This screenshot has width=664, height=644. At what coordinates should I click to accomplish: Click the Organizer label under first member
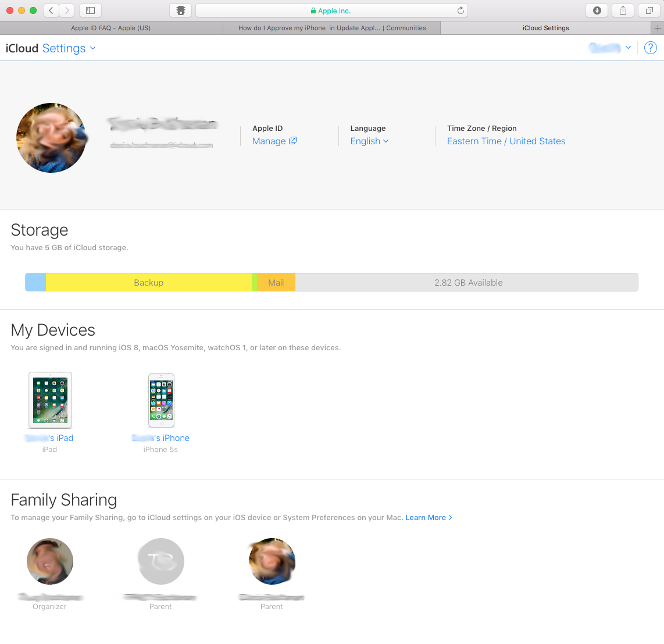tap(49, 607)
